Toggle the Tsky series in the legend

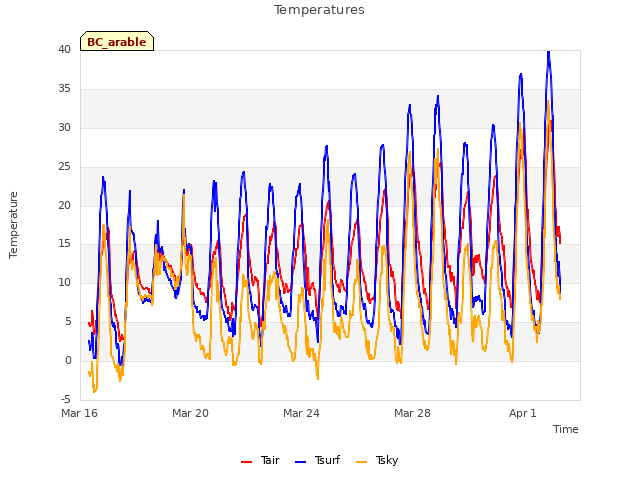tap(377, 460)
